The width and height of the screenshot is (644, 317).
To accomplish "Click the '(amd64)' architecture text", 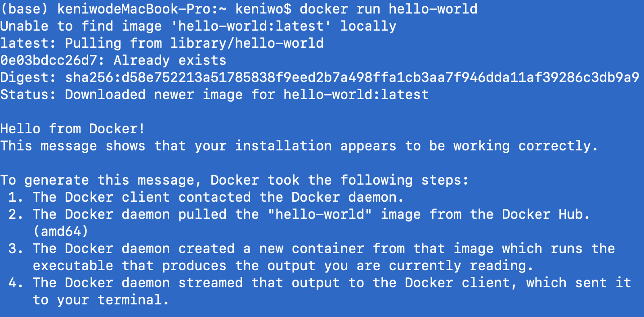I will click(60, 231).
